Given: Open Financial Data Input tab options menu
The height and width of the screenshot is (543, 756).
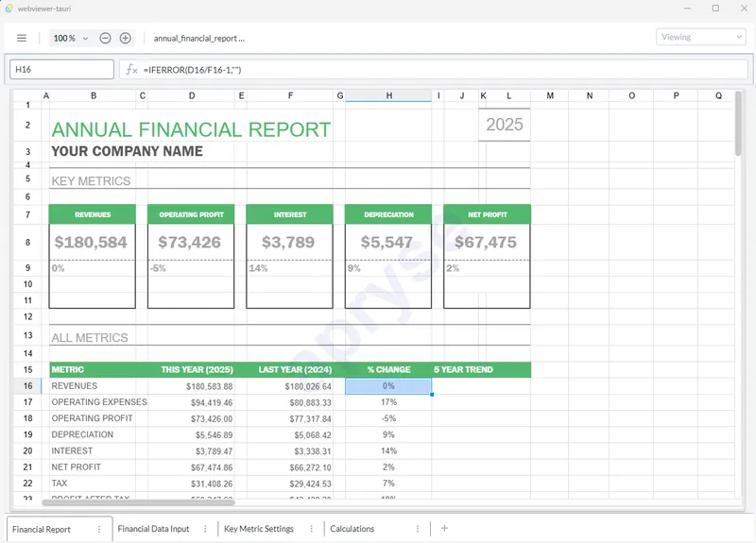Looking at the screenshot, I should (x=205, y=530).
